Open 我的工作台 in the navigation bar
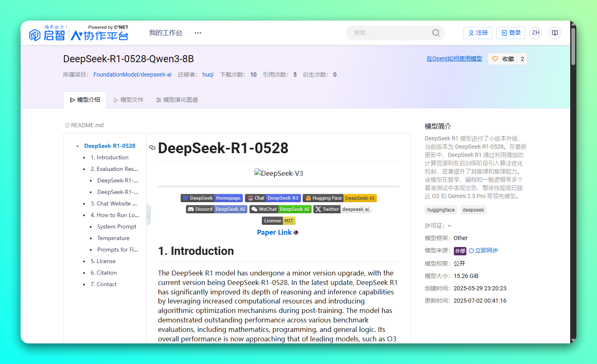The image size is (597, 364). point(166,33)
